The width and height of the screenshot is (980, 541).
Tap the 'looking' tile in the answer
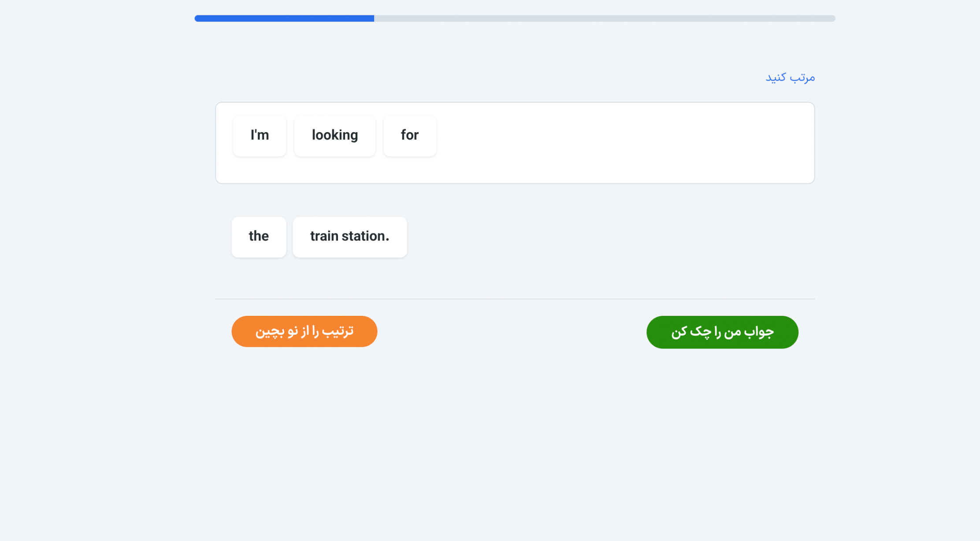point(334,136)
